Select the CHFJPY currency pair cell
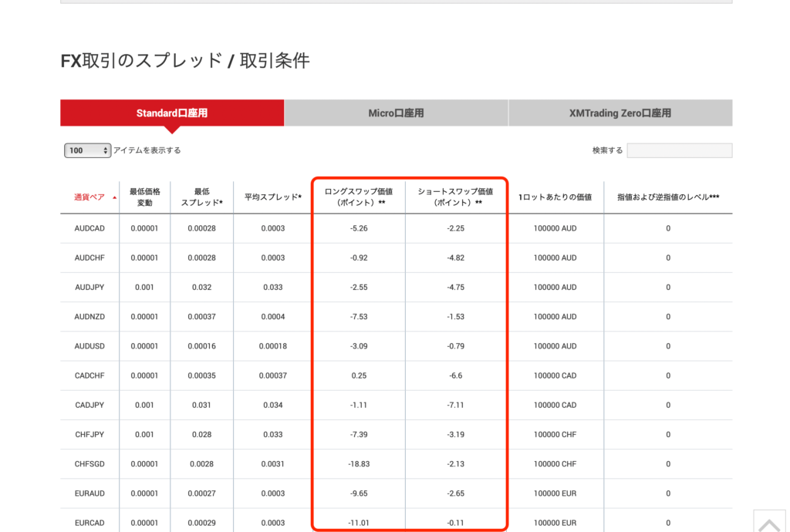This screenshot has width=790, height=532. [x=89, y=434]
